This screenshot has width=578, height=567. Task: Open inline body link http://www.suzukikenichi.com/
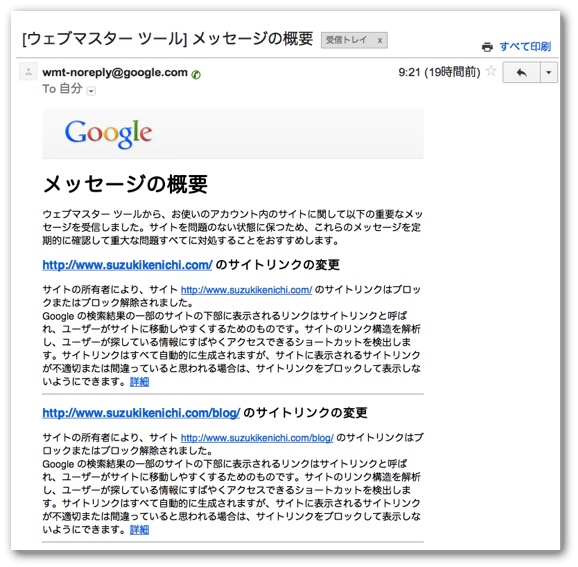[x=247, y=290]
